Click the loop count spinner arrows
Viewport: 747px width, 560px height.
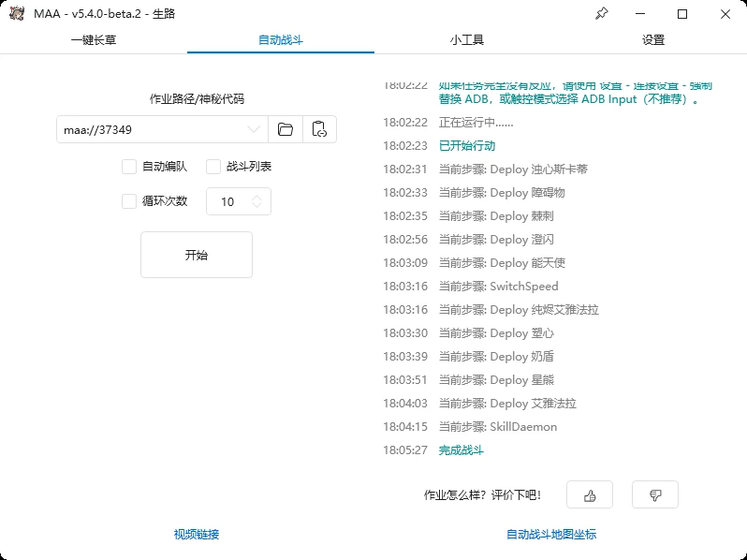tap(256, 201)
